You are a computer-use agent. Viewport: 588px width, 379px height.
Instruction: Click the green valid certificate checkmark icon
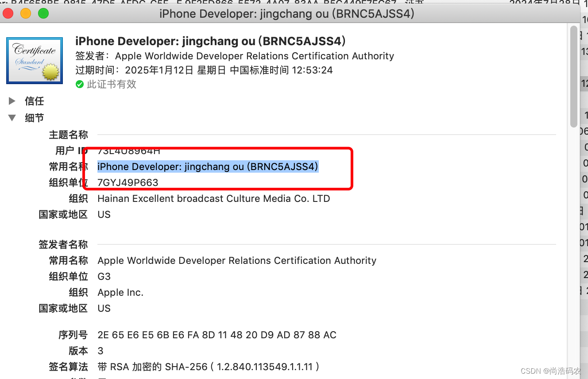click(x=80, y=84)
